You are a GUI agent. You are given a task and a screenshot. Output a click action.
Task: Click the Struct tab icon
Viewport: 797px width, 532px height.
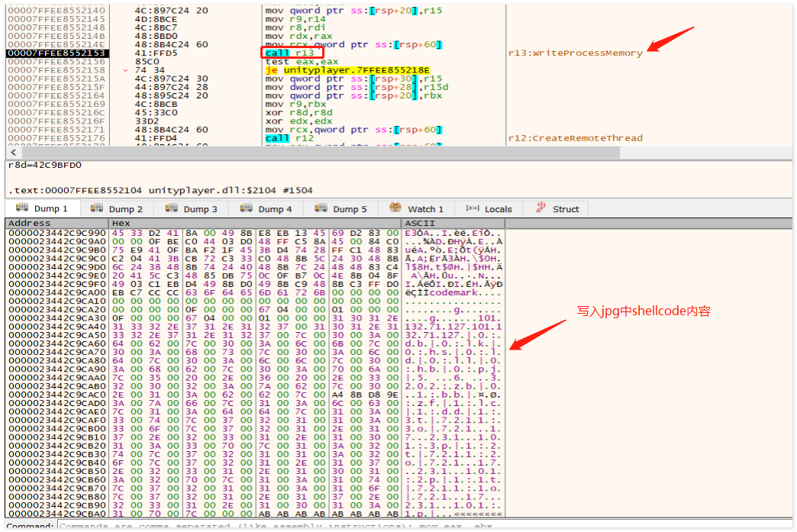point(540,208)
